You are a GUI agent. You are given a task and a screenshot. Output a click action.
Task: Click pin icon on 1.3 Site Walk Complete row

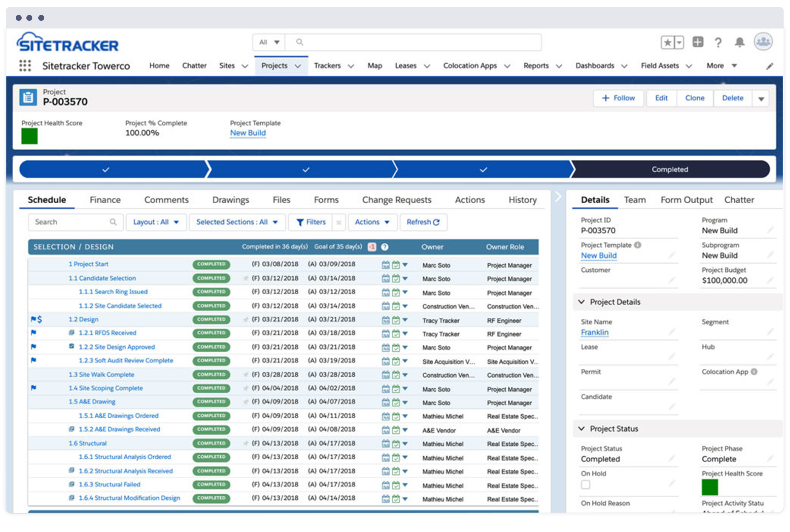(246, 375)
